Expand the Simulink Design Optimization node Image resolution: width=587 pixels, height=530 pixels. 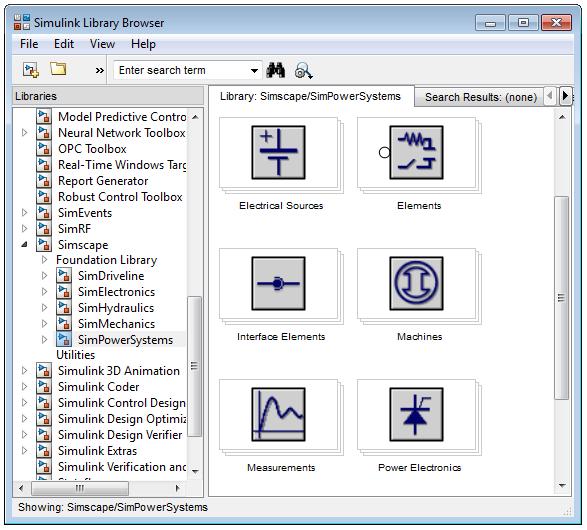pyautogui.click(x=25, y=418)
